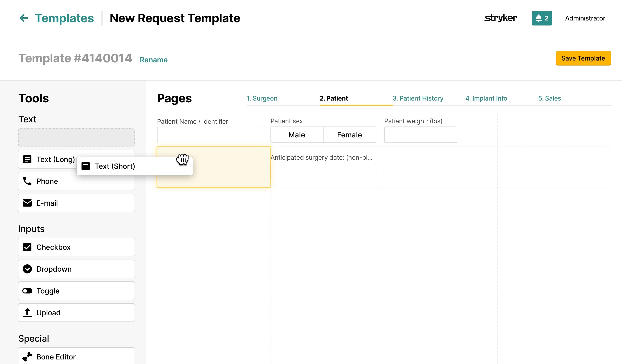Click the Patient Name / Identifier field

click(x=209, y=135)
